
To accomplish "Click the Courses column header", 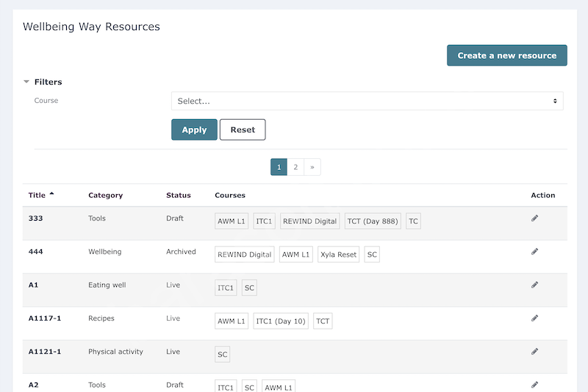I will 230,195.
